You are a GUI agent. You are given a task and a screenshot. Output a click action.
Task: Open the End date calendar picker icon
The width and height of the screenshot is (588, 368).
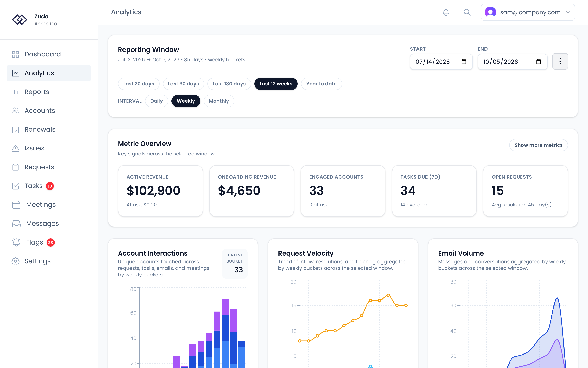(538, 62)
